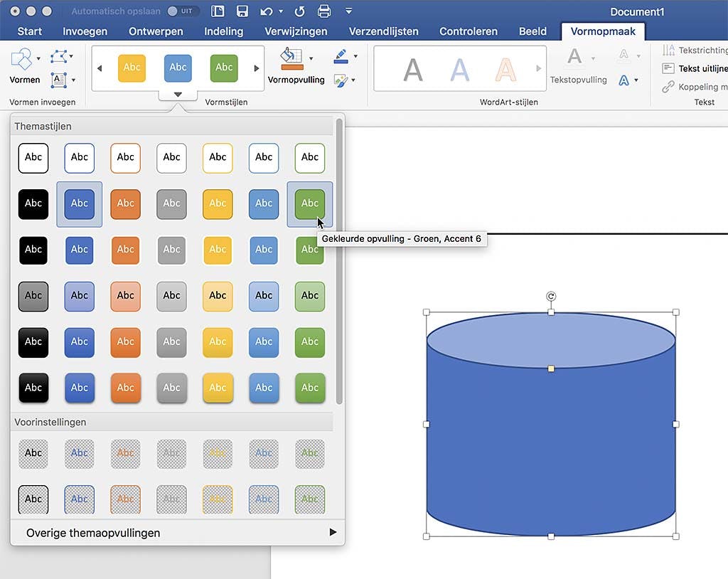Click the print icon in title bar
The height and width of the screenshot is (579, 728).
[324, 11]
